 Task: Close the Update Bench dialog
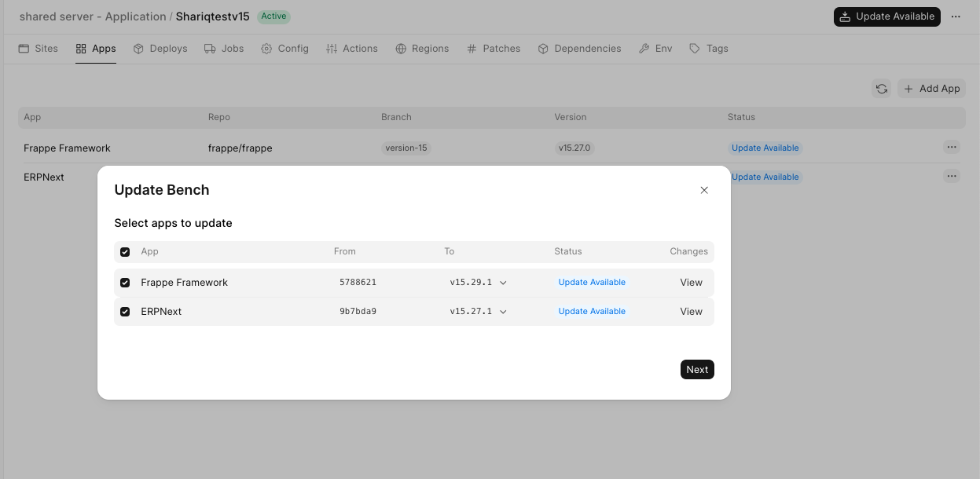click(x=704, y=190)
